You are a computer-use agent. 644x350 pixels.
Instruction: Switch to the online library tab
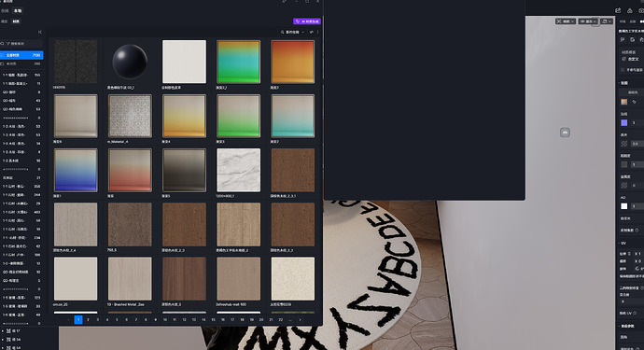5,10
